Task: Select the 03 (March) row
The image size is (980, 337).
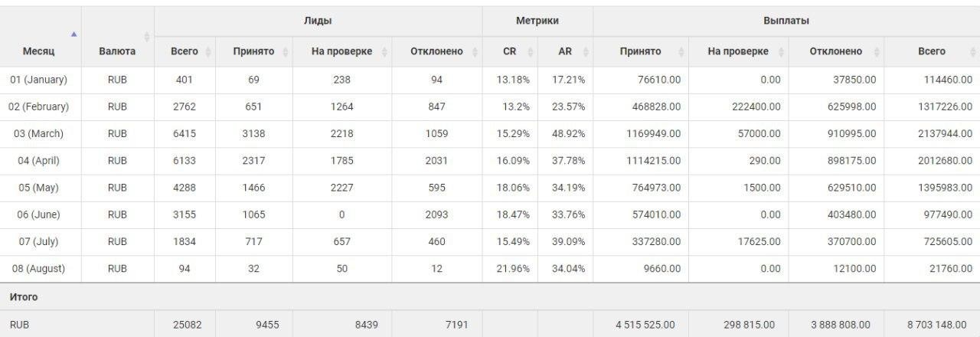Action: (x=490, y=133)
